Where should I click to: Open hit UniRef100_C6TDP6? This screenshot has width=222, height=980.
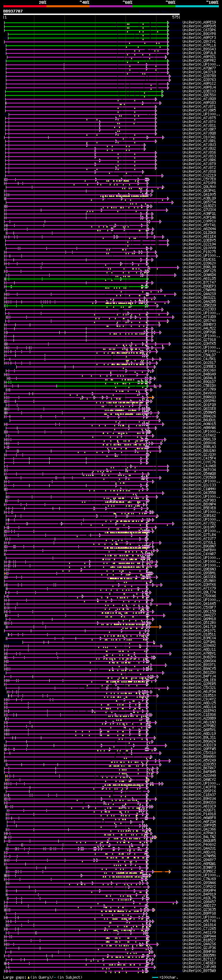click(199, 30)
